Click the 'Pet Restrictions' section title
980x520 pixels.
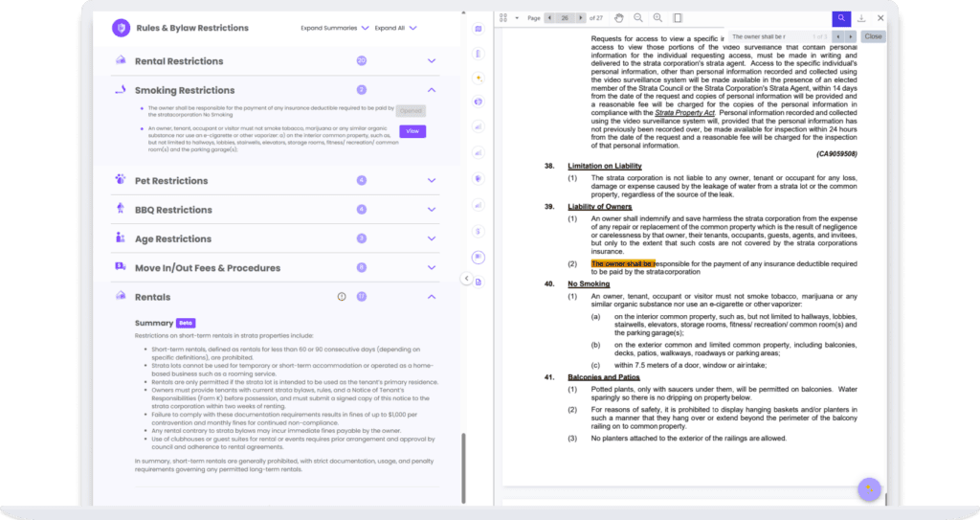point(171,181)
